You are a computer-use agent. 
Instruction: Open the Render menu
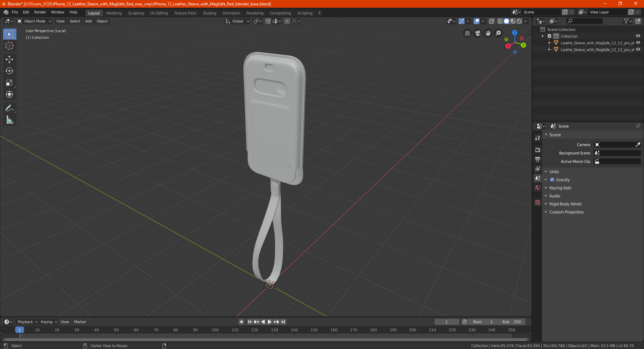point(40,12)
